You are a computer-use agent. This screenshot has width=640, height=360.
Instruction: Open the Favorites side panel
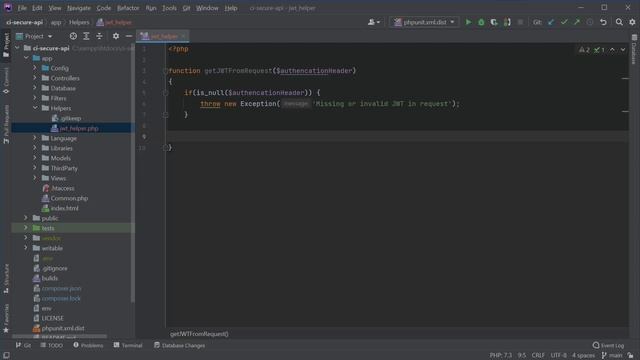[x=6, y=318]
